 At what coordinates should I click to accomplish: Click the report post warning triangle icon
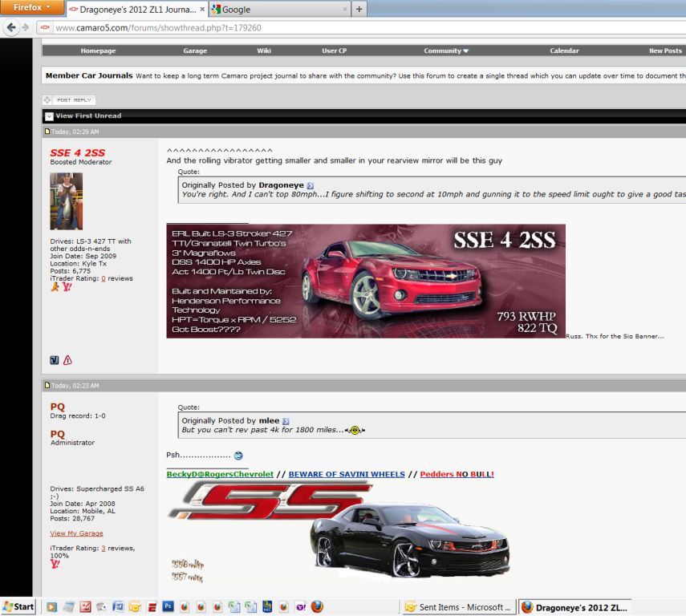coord(67,360)
